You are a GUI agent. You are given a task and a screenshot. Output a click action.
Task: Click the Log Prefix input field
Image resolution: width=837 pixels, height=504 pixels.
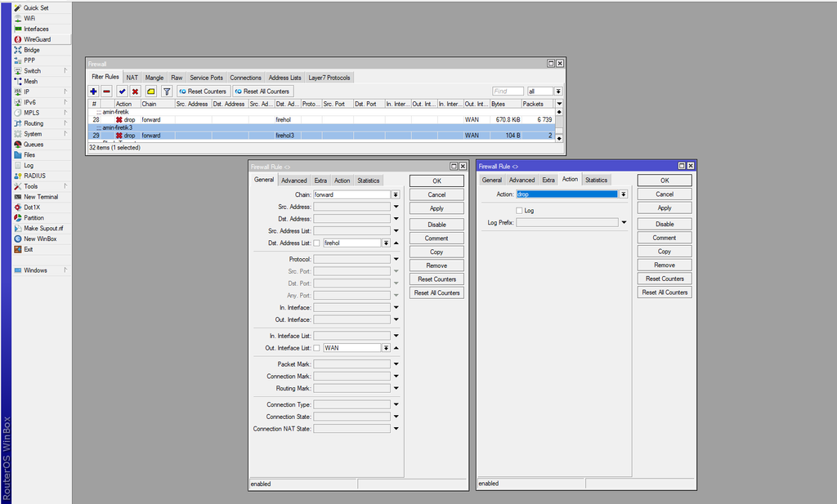tap(567, 222)
